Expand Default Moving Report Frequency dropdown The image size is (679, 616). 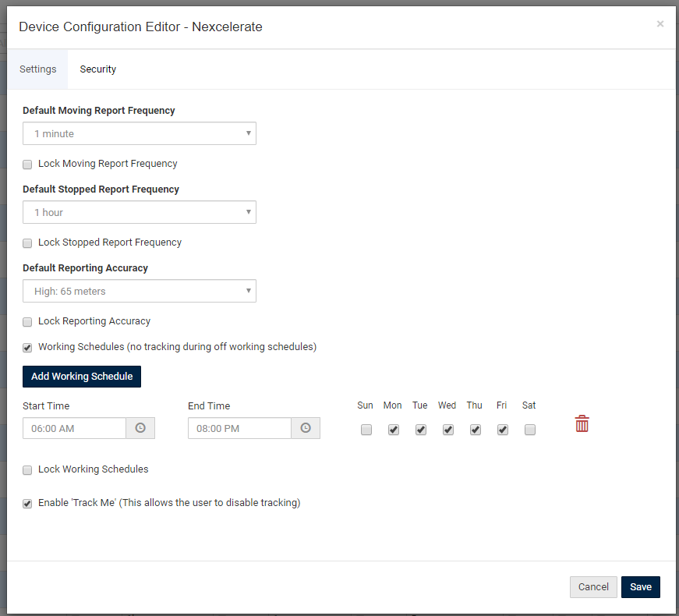point(140,133)
